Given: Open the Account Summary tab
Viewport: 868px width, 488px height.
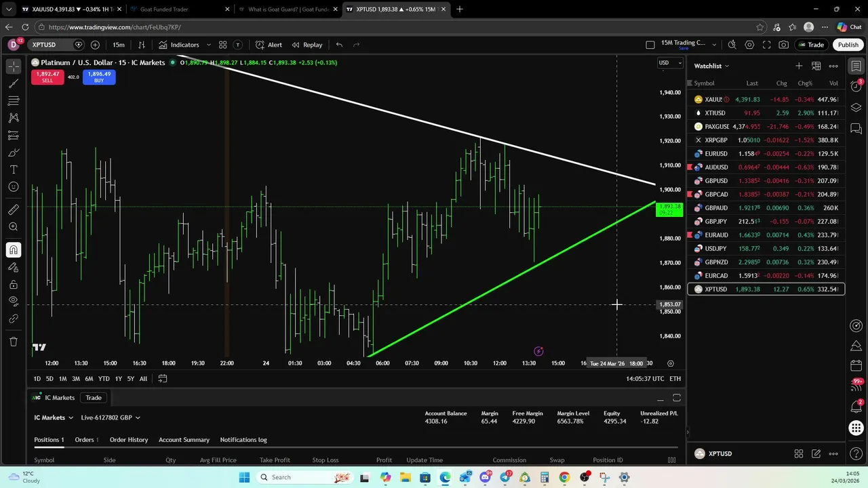Looking at the screenshot, I should 184,440.
